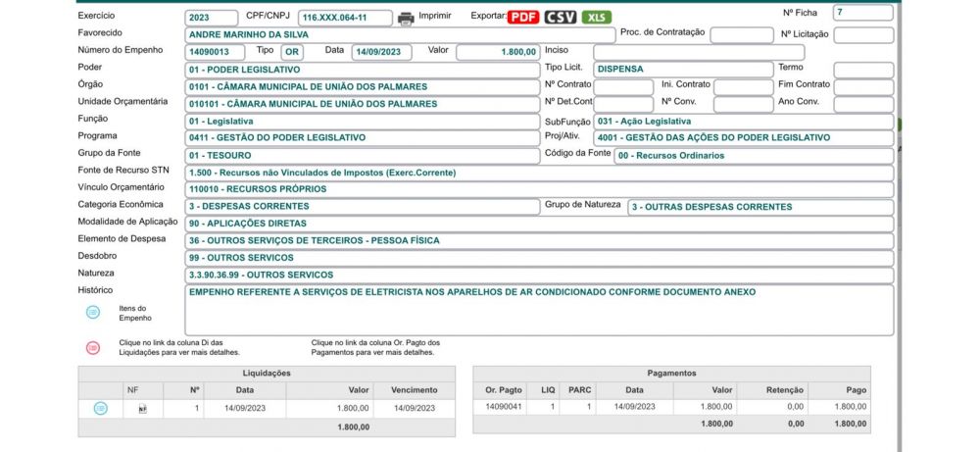
Task: Export the record as PDF
Action: click(x=523, y=18)
